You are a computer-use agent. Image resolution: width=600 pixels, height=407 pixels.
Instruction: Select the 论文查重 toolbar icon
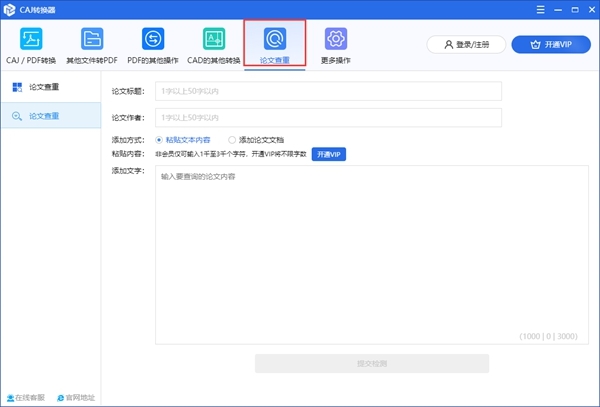coord(274,39)
